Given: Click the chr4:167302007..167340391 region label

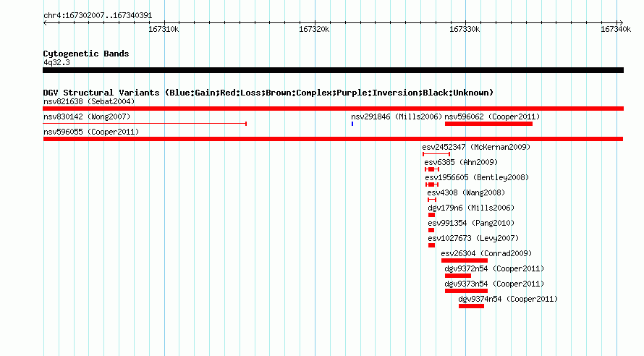Looking at the screenshot, I should click(x=98, y=15).
